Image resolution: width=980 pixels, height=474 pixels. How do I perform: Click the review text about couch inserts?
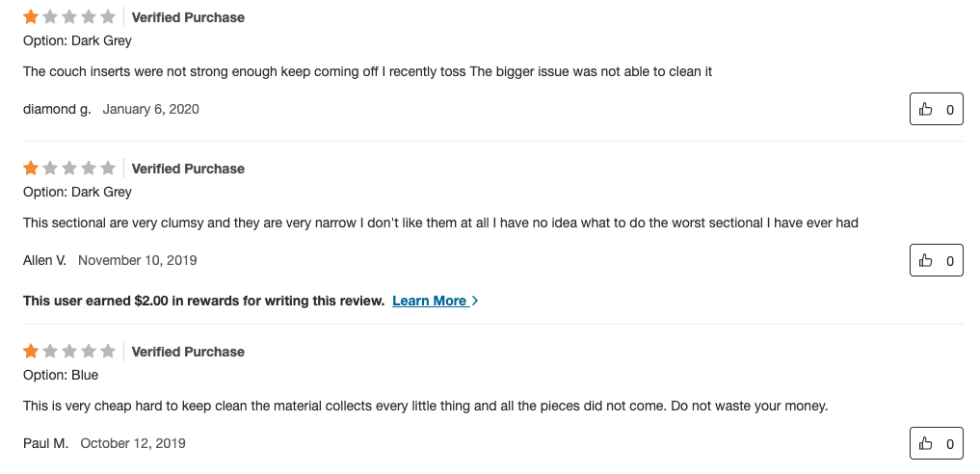[367, 71]
